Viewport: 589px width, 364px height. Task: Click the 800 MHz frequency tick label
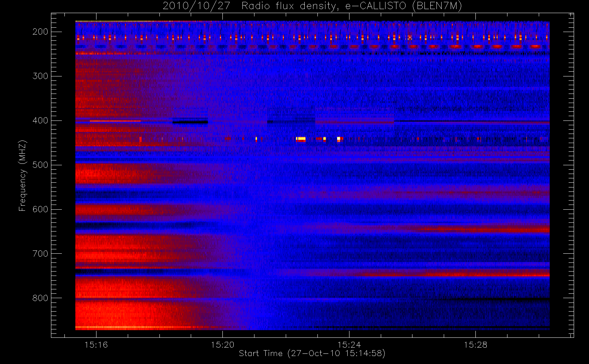[40, 298]
